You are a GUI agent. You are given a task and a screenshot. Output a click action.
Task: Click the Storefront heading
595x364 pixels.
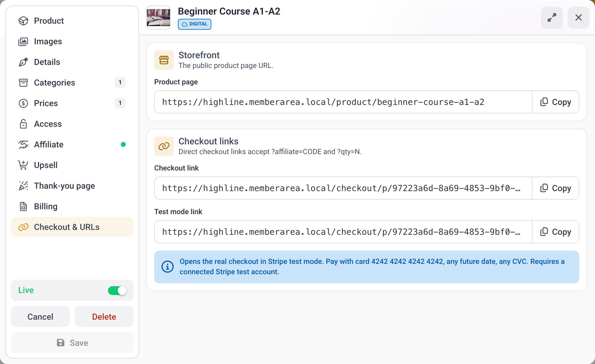199,55
